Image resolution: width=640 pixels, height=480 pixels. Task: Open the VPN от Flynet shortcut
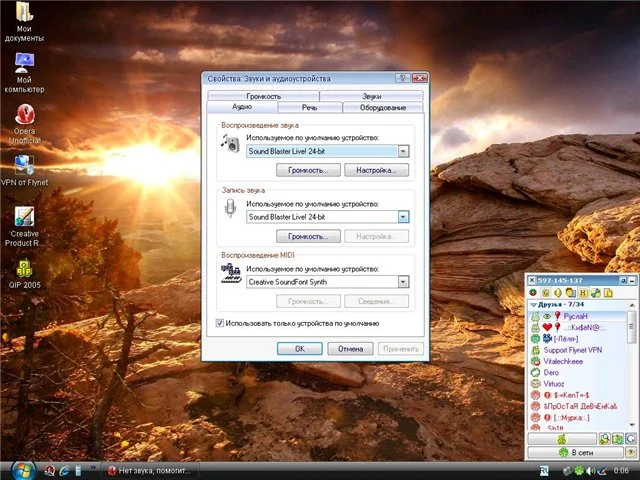point(25,165)
